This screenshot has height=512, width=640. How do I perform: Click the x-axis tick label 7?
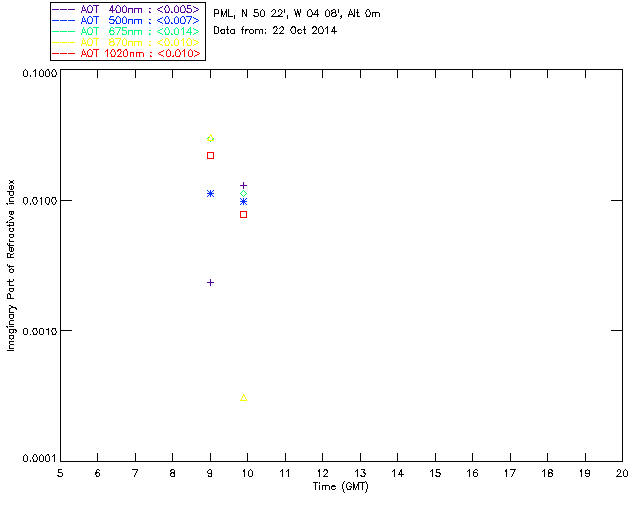point(135,473)
